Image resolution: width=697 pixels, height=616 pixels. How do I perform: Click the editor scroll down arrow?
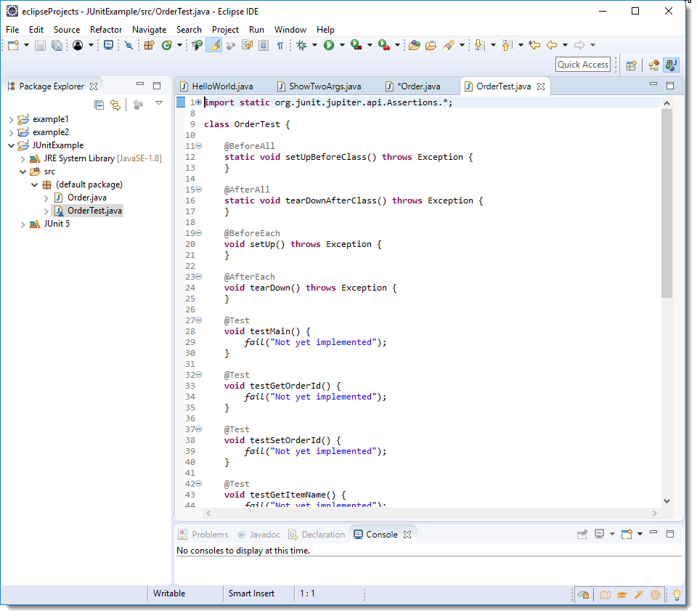pyautogui.click(x=667, y=501)
